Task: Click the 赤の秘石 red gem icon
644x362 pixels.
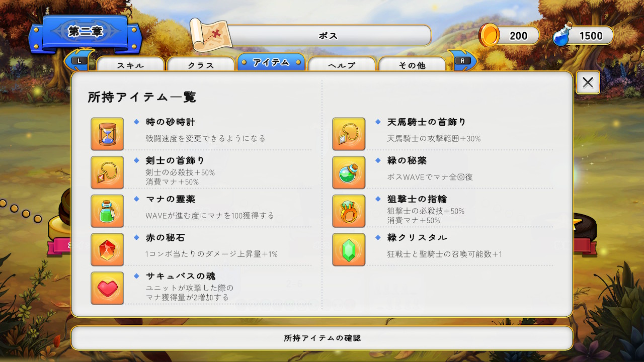Action: (x=107, y=249)
